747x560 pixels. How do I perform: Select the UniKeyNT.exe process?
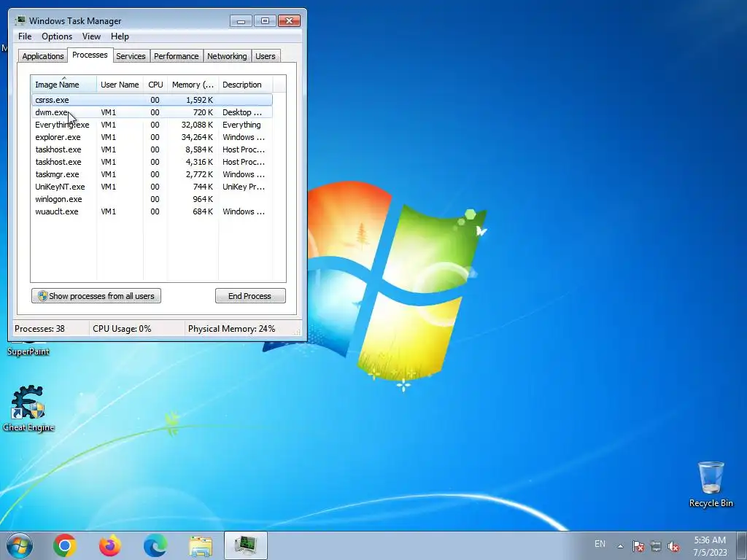tap(152, 187)
